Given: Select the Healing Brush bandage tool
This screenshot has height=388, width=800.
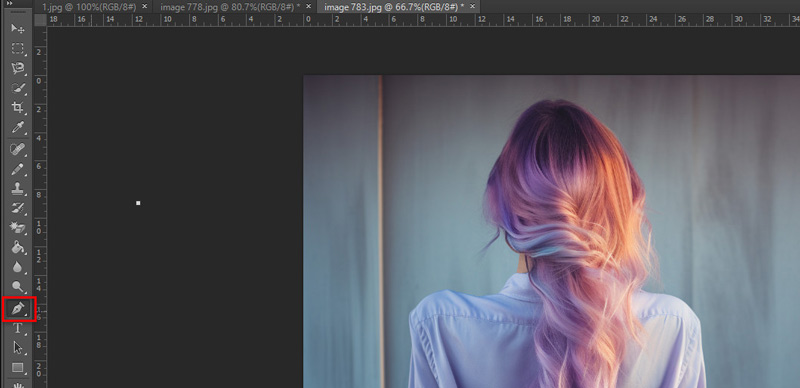Looking at the screenshot, I should [x=18, y=149].
